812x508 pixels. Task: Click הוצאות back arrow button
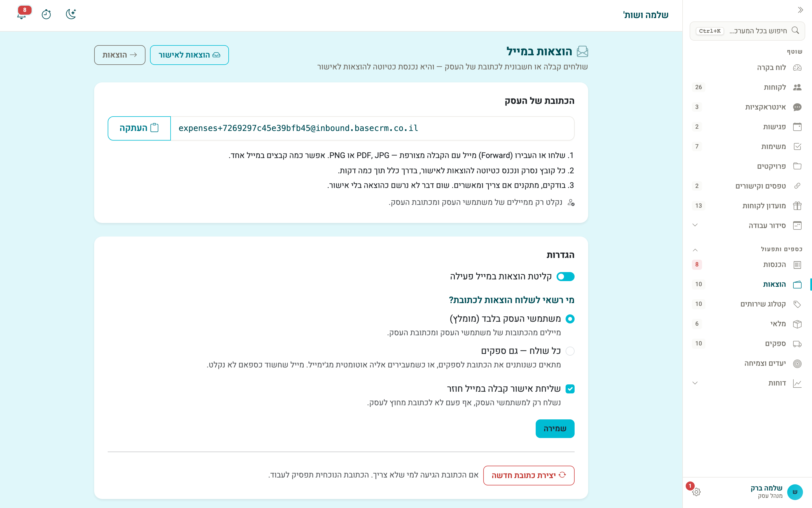[x=120, y=55]
